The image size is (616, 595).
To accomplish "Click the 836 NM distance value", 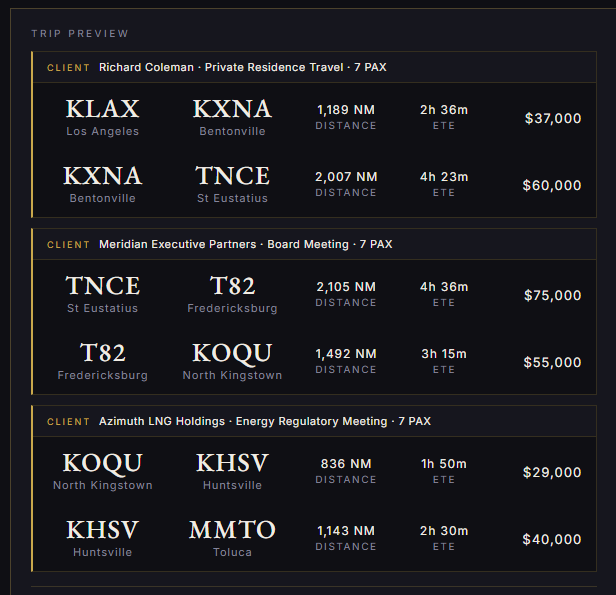I will click(x=346, y=464).
